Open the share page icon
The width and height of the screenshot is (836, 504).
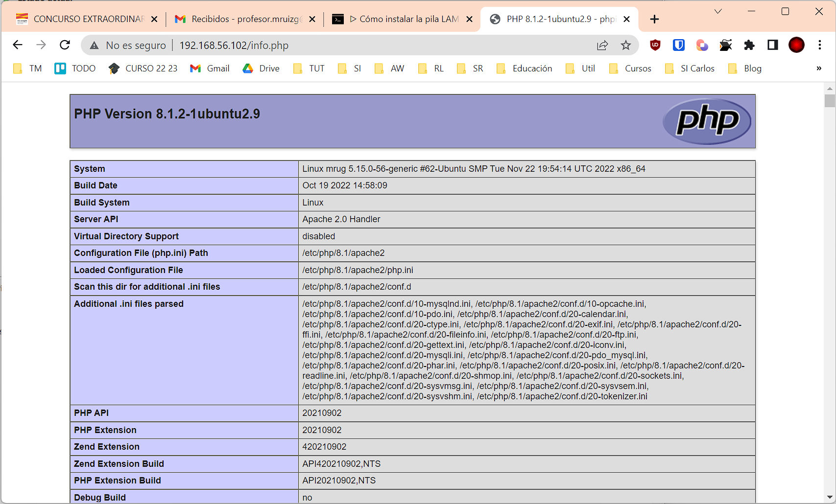tap(602, 45)
